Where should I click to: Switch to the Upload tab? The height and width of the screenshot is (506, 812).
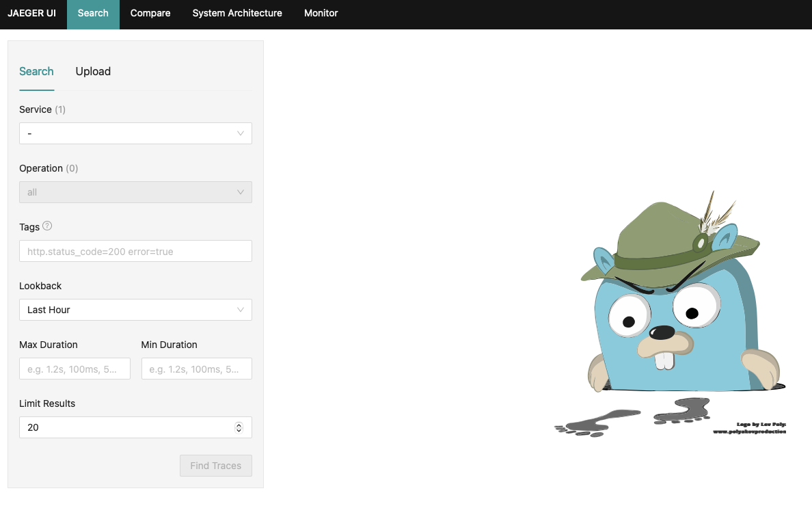pos(93,71)
